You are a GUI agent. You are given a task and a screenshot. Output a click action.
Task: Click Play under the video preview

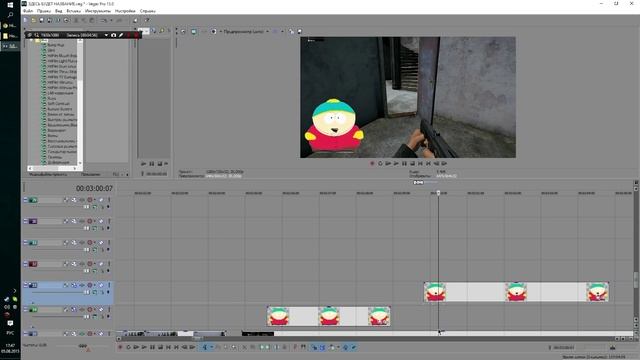(x=396, y=163)
